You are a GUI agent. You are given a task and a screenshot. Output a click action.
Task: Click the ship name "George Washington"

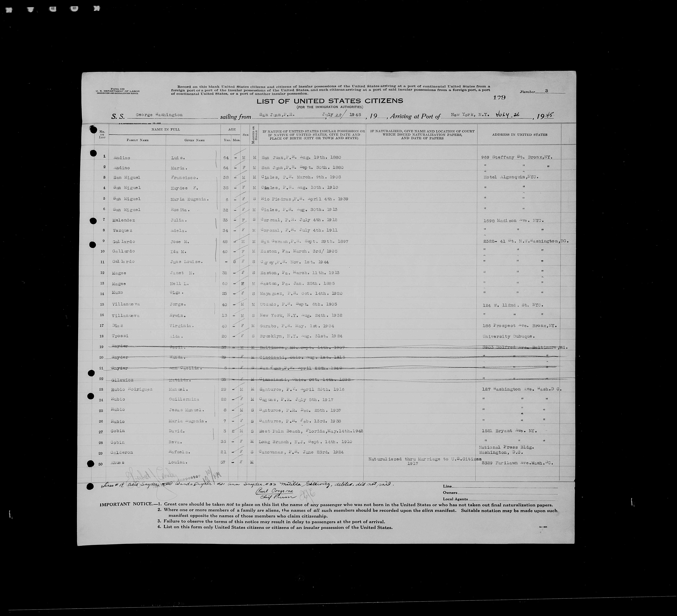(159, 115)
